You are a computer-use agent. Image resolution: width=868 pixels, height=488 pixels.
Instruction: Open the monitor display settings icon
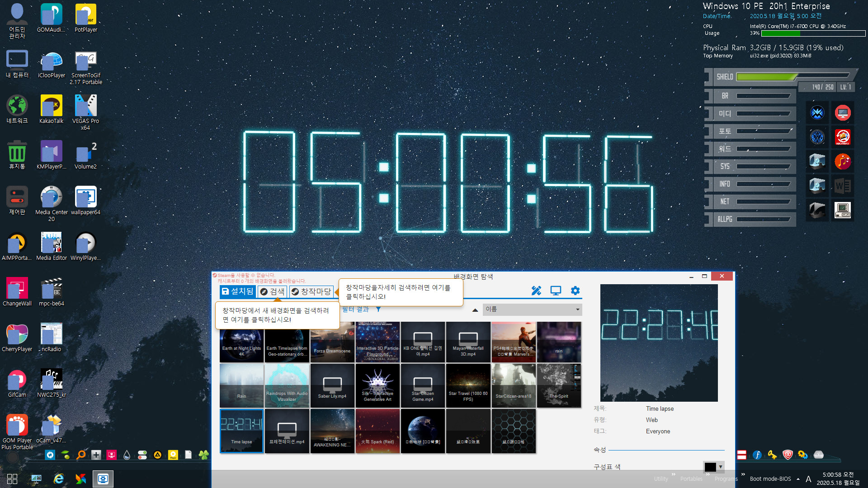click(x=556, y=291)
